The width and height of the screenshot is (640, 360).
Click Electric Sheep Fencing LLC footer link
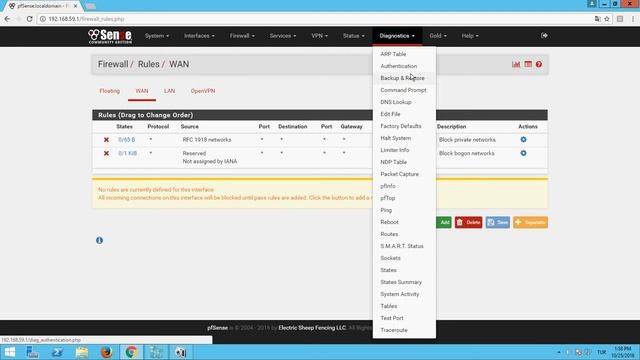(x=312, y=328)
